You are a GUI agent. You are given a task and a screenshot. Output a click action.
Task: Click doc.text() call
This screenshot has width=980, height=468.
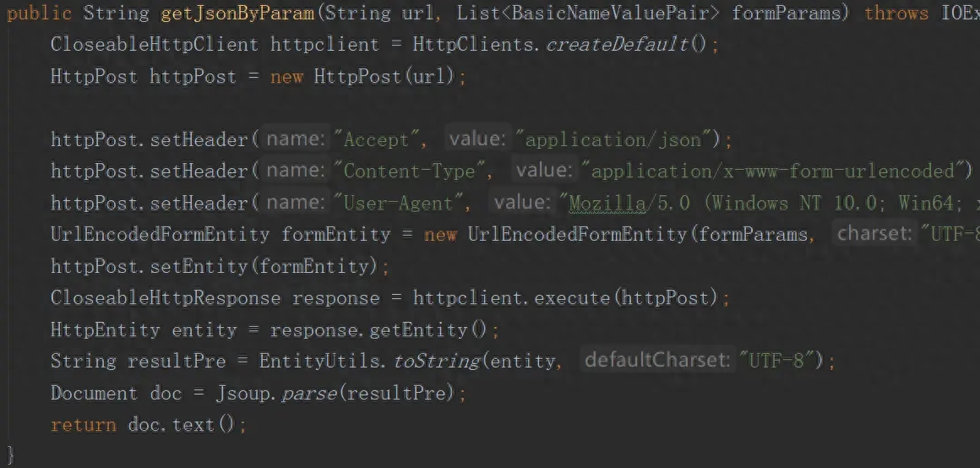click(182, 426)
